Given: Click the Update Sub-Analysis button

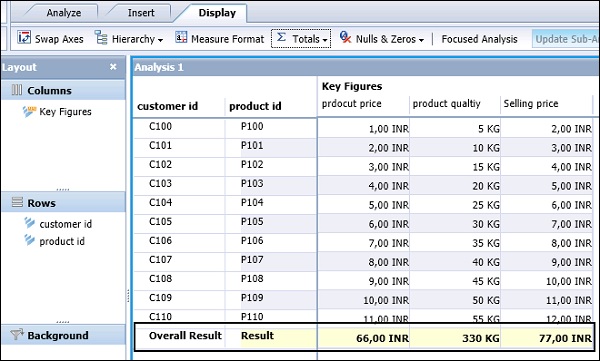Looking at the screenshot, I should [x=566, y=39].
